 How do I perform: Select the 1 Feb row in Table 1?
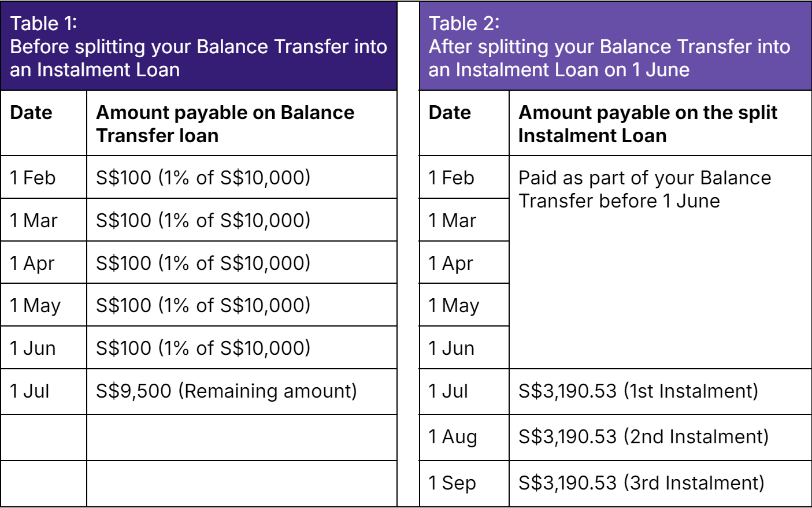pyautogui.click(x=199, y=177)
